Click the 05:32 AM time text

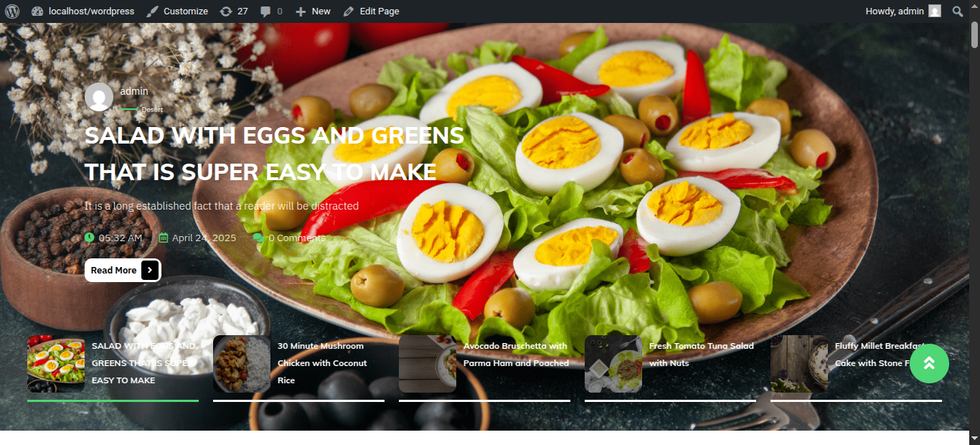click(x=121, y=238)
